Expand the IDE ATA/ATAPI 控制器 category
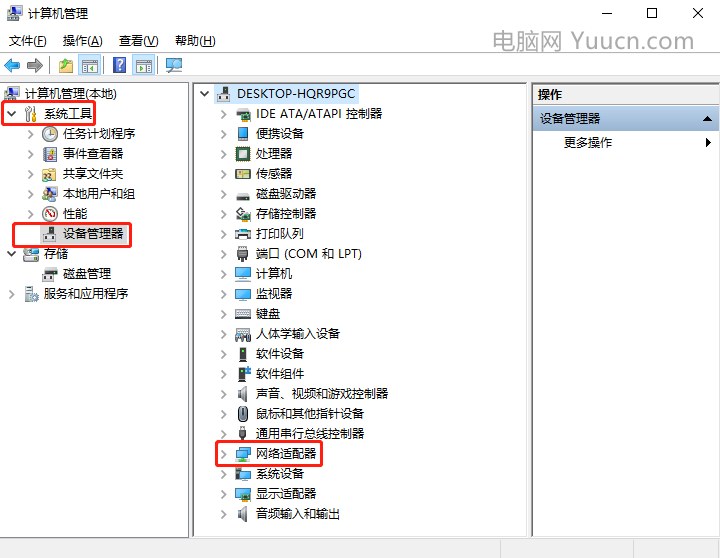Screen dimensions: 720x558 pos(224,114)
